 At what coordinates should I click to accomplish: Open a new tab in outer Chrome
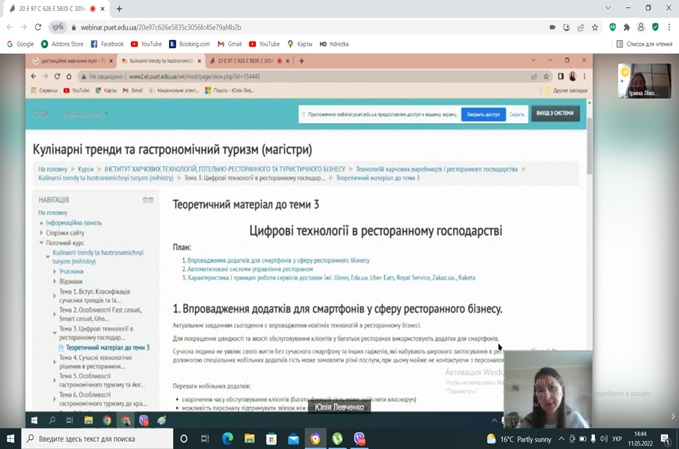coord(119,9)
